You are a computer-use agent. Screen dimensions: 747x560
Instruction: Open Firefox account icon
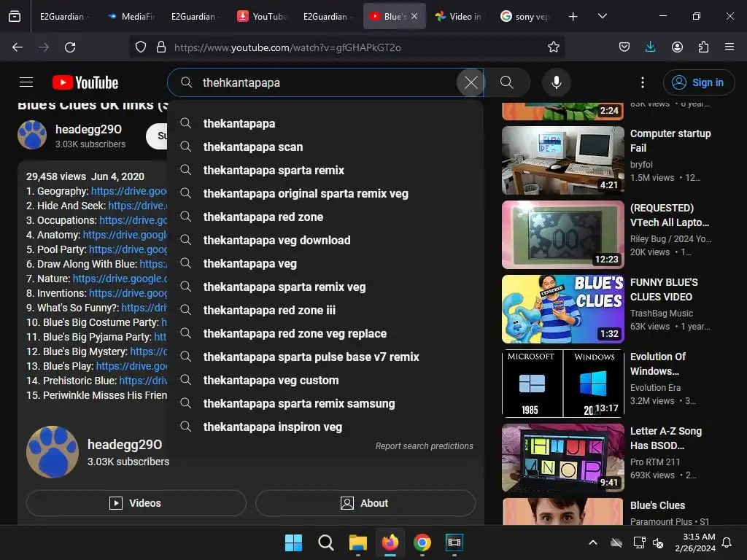[x=677, y=47]
